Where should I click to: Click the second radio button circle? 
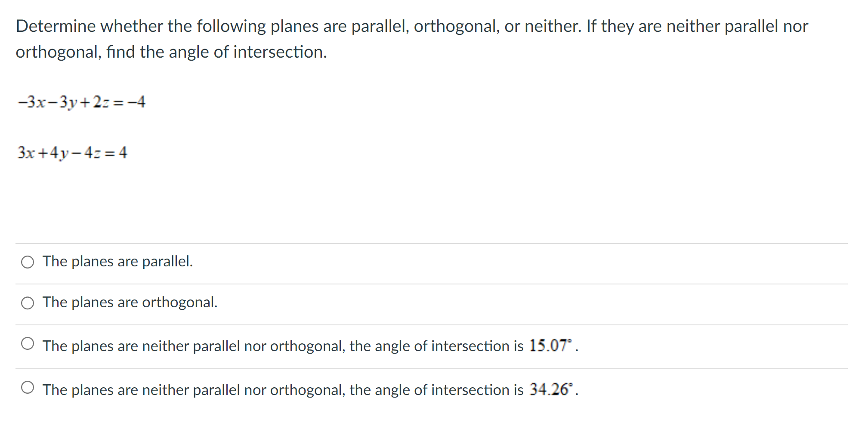28,302
